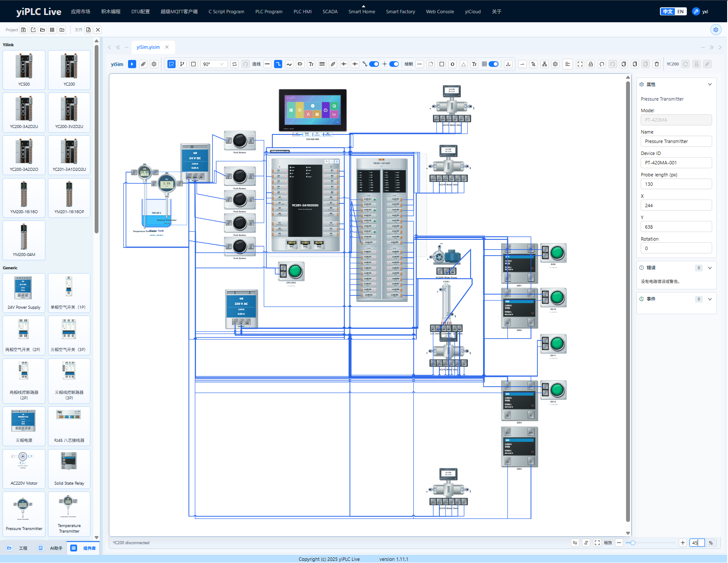Click the double-left tab scroll chevron
The image size is (728, 563).
coord(118,48)
